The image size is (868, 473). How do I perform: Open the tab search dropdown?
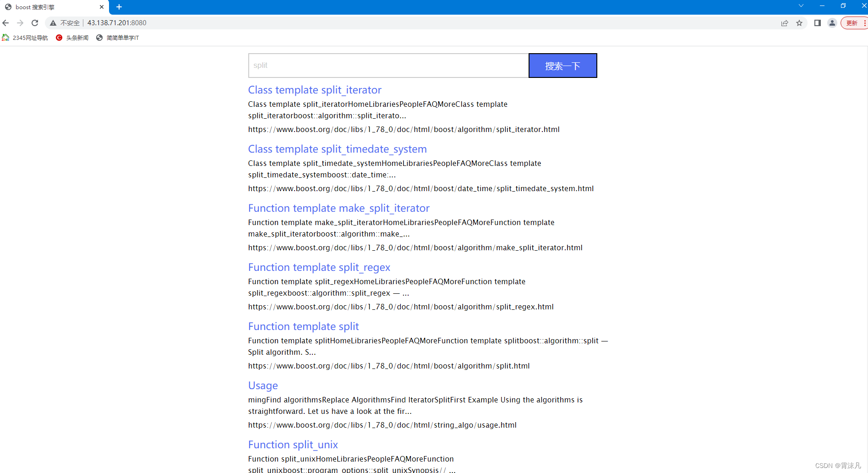pos(801,6)
